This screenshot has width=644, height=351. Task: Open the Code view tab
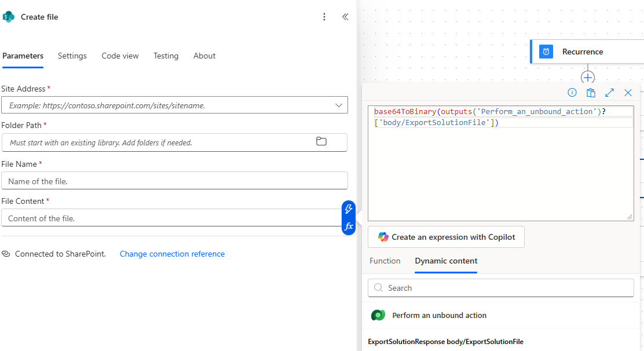(x=120, y=56)
